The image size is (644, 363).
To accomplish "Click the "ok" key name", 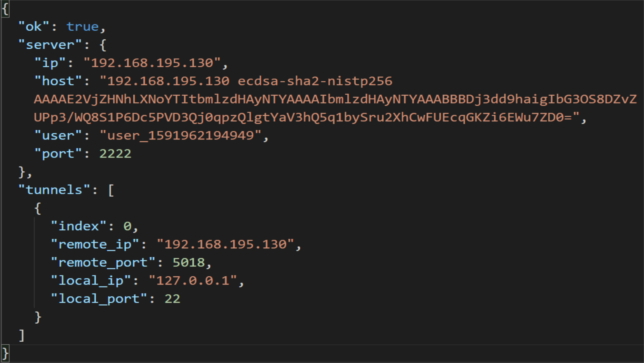I will click(34, 27).
